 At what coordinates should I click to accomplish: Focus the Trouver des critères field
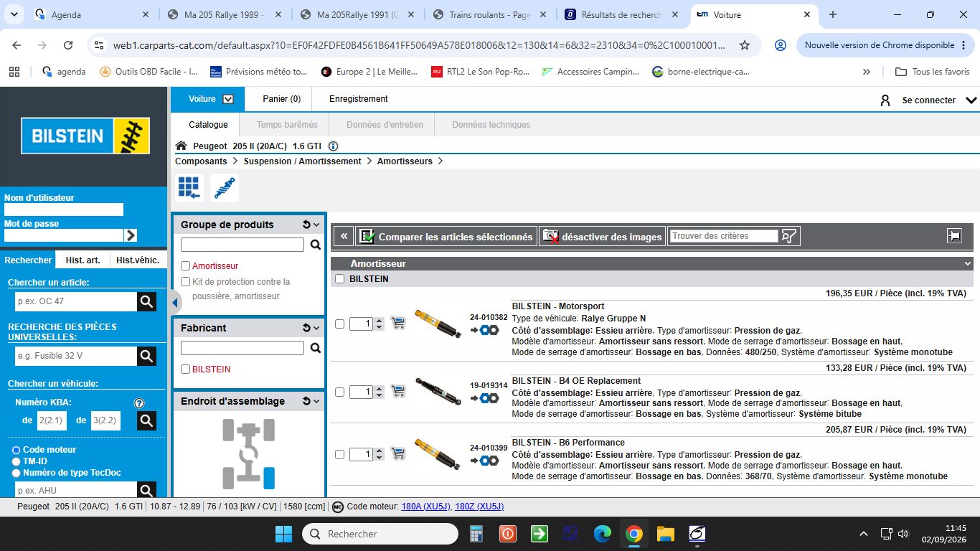(724, 236)
